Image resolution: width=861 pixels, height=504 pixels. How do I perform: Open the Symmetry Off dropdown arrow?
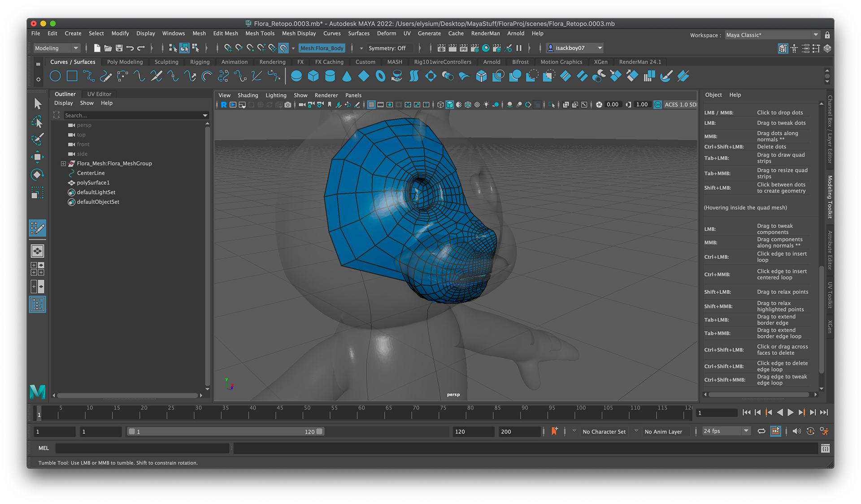pyautogui.click(x=361, y=48)
